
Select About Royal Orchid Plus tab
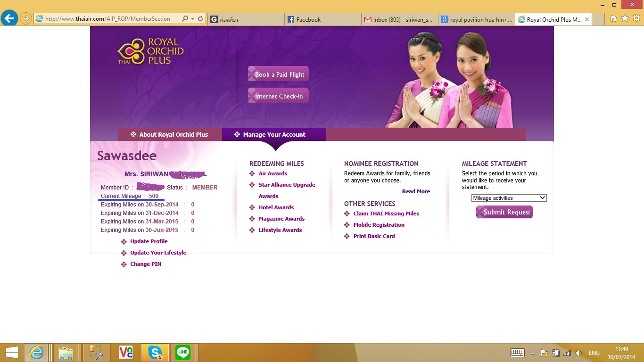170,134
